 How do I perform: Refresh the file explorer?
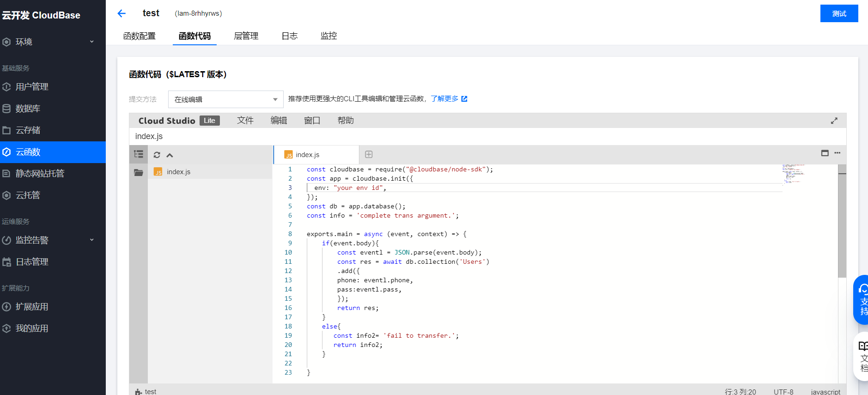pos(157,155)
